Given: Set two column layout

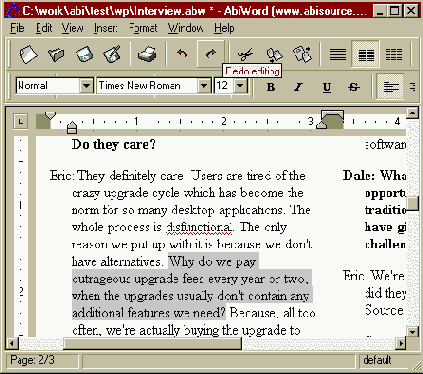Looking at the screenshot, I should coord(366,54).
